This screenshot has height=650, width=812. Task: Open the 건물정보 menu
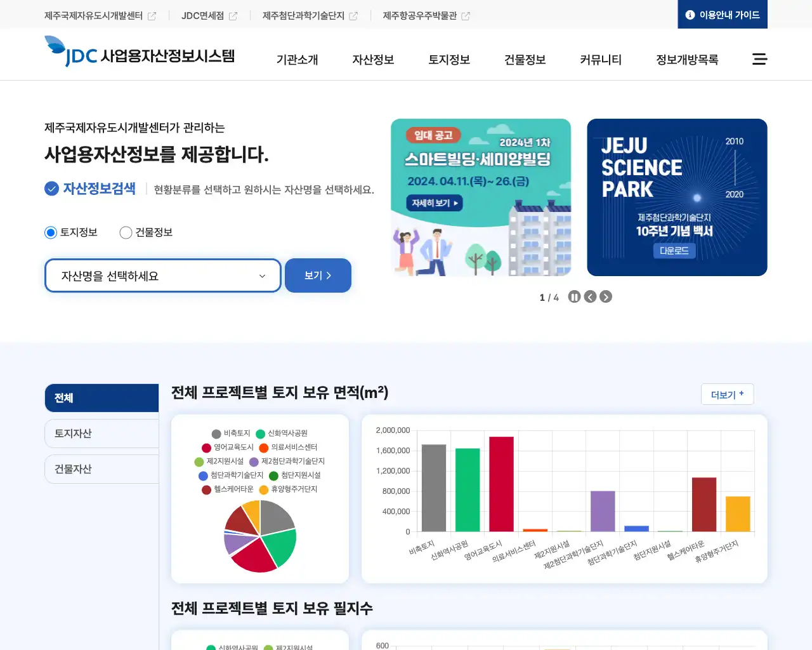(525, 60)
